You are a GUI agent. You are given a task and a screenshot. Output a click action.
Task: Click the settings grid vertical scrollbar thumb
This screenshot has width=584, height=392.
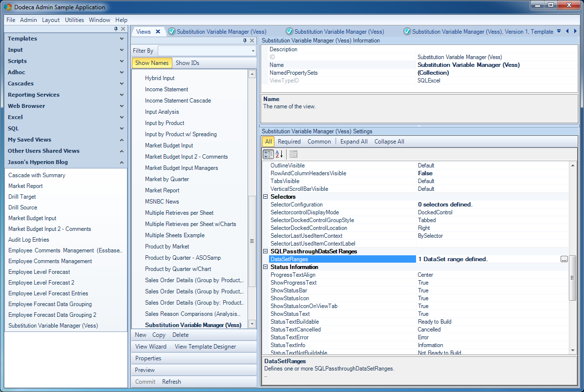[x=572, y=278]
